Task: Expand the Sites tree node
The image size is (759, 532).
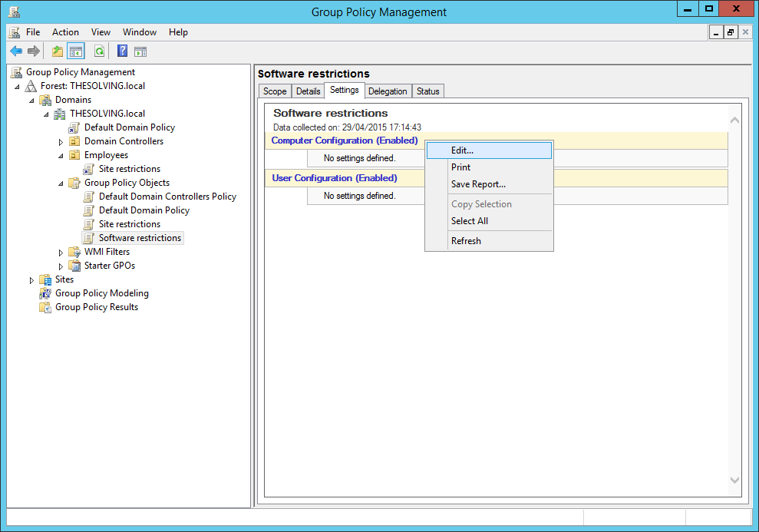Action: (x=31, y=280)
